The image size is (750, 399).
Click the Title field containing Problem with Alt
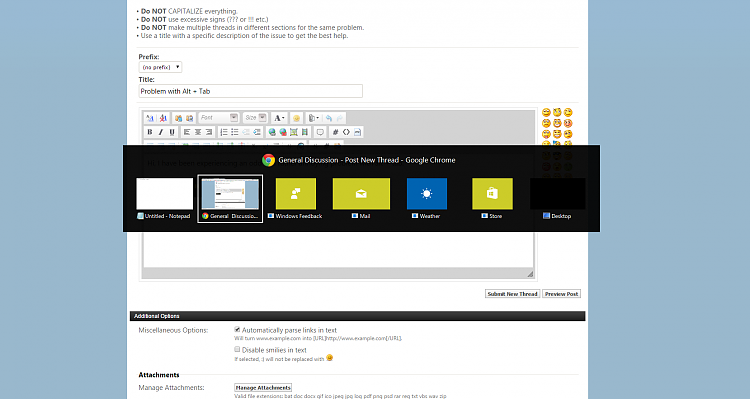pos(251,91)
